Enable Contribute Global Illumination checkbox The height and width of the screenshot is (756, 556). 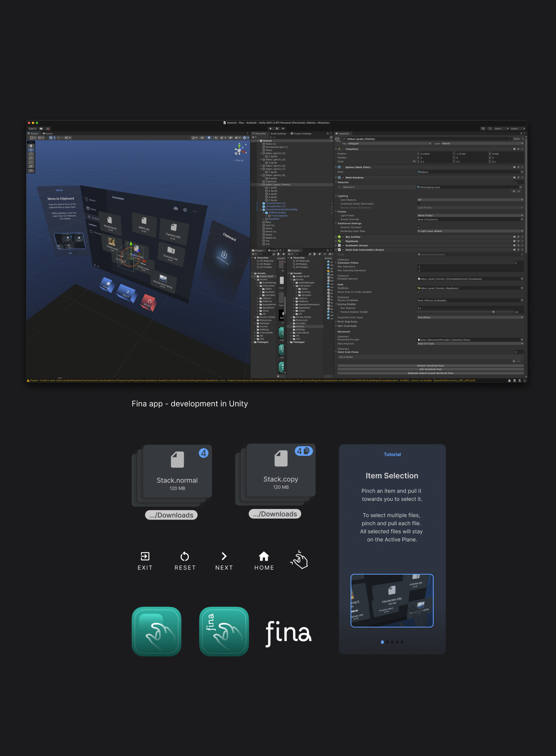tap(418, 204)
